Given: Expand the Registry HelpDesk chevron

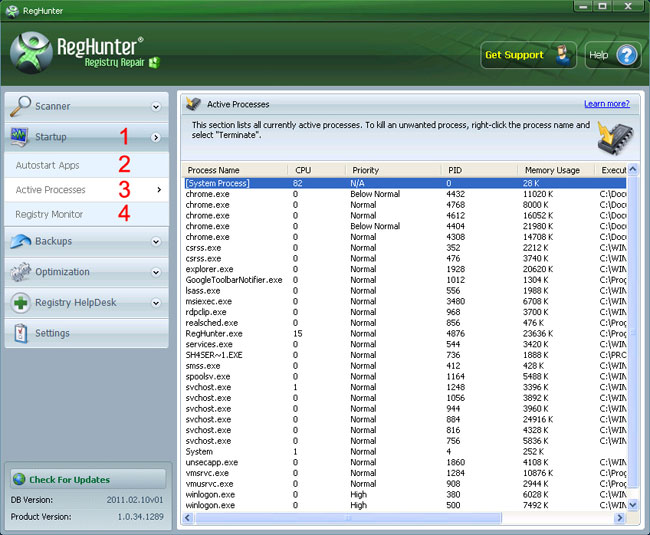Looking at the screenshot, I should 156,303.
